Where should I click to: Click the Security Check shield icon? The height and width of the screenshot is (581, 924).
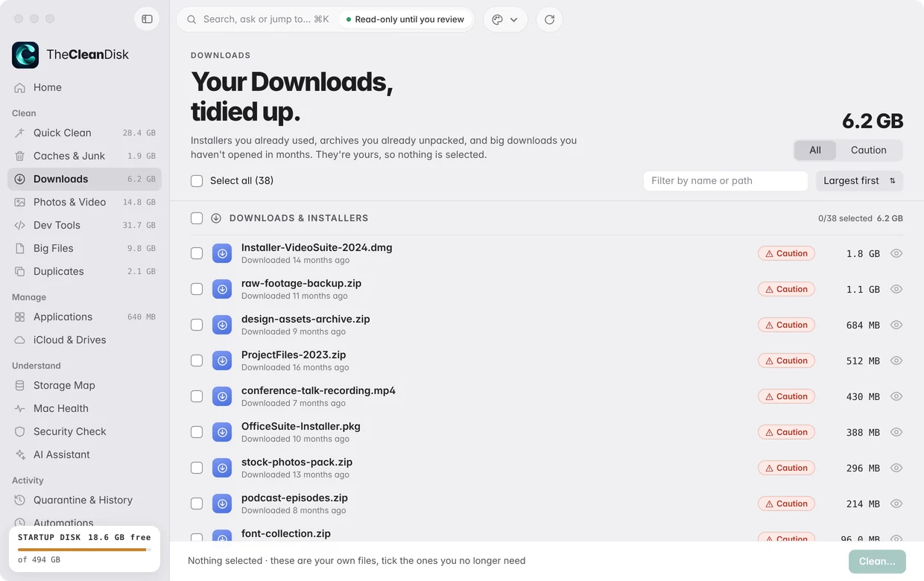pos(20,431)
